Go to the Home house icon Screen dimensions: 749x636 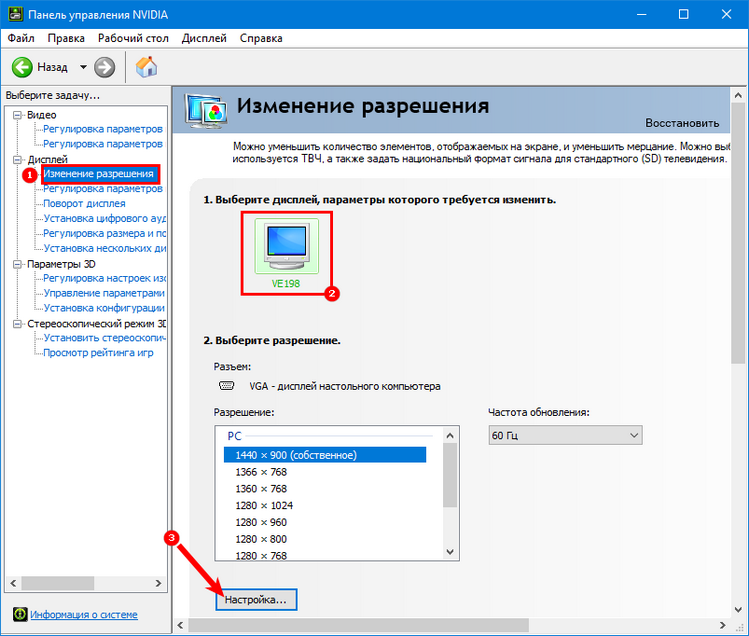coord(146,67)
